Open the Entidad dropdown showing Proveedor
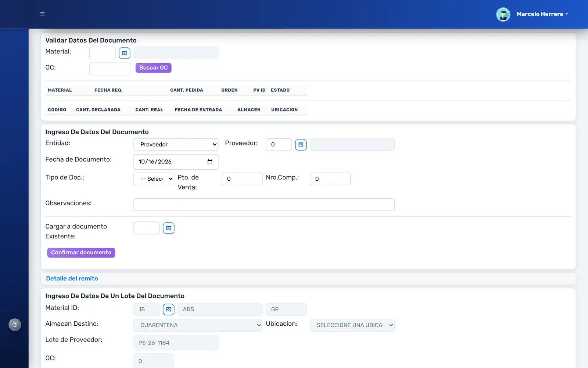Screen dimensions: 588x368 176,145
